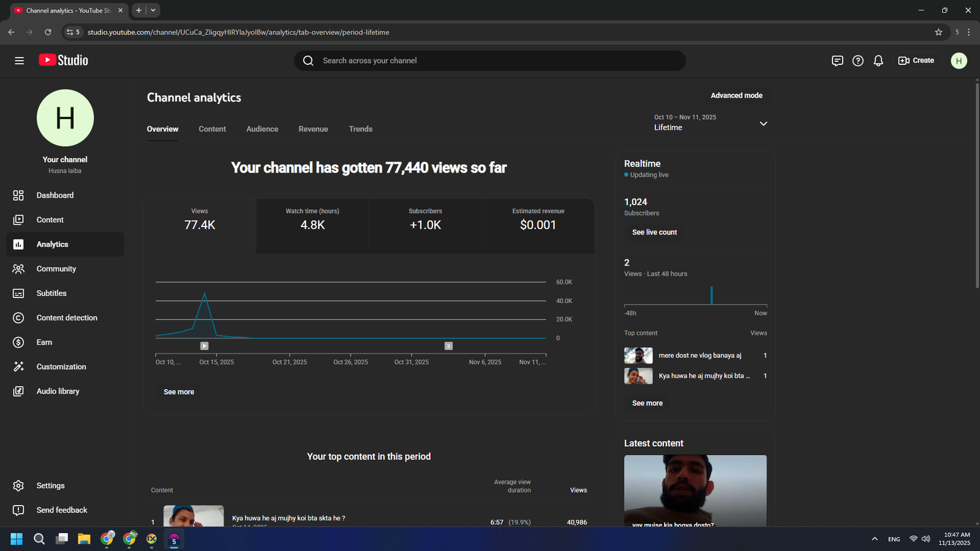Image resolution: width=980 pixels, height=551 pixels.
Task: Open Content detection in sidebar
Action: (x=66, y=318)
